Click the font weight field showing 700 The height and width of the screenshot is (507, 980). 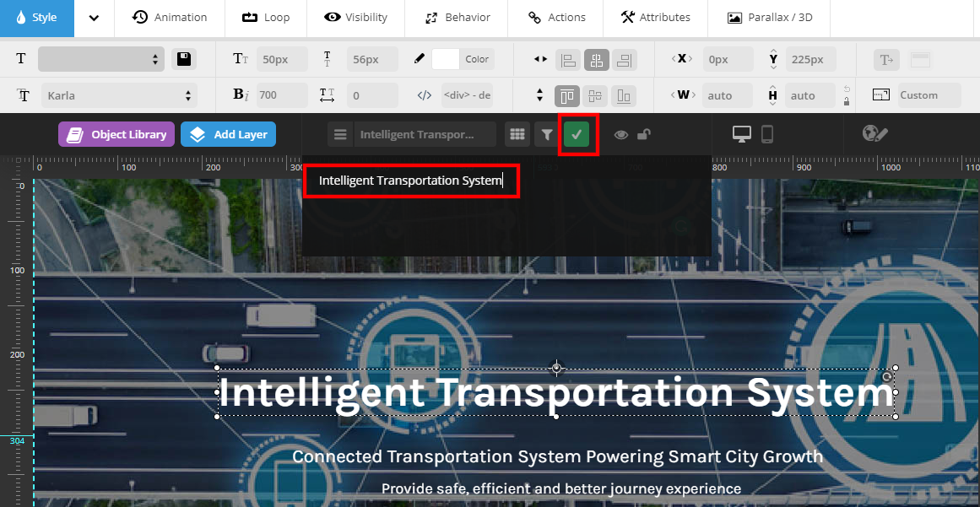point(282,95)
